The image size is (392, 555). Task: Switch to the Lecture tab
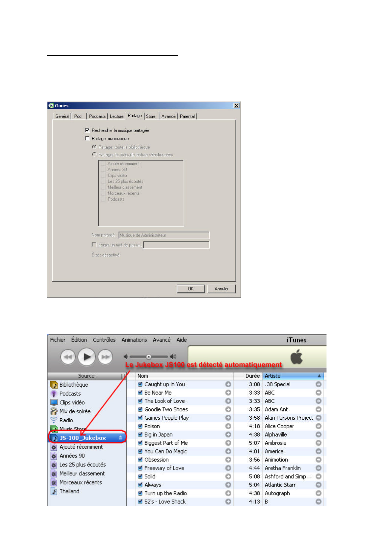pyautogui.click(x=117, y=116)
